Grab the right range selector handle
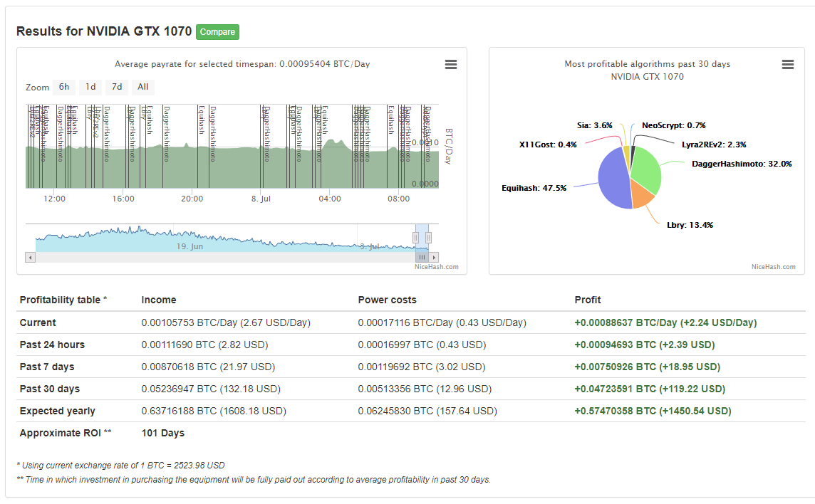The image size is (815, 504). click(428, 238)
